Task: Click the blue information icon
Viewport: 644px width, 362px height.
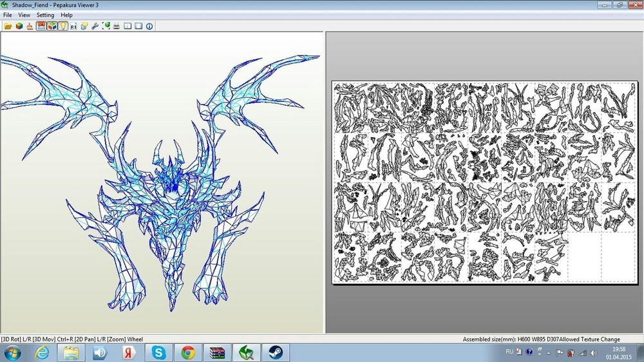Action: click(149, 26)
